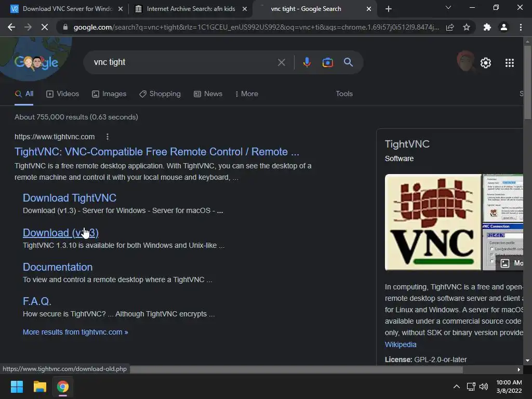Open the clock and date flyout

pyautogui.click(x=509, y=387)
